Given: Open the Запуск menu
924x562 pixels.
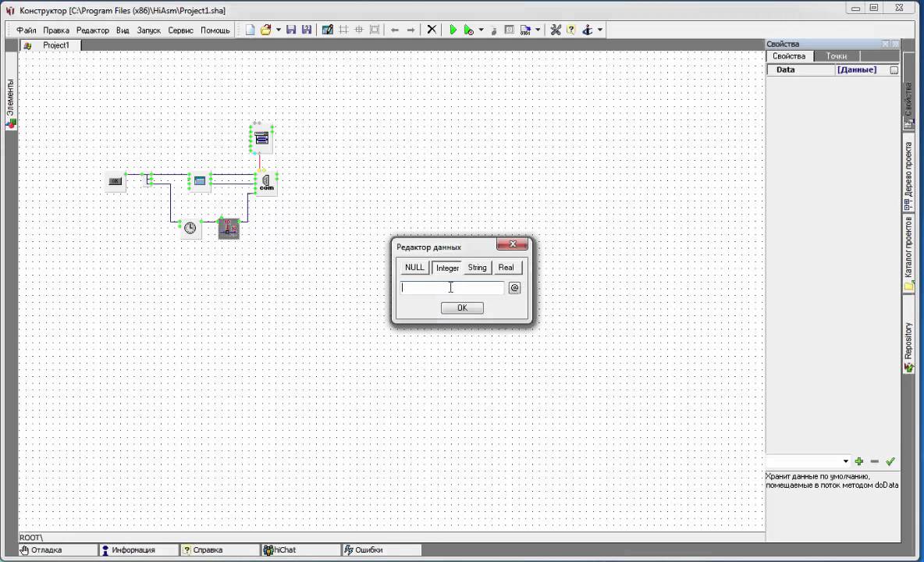Looking at the screenshot, I should 148,30.
